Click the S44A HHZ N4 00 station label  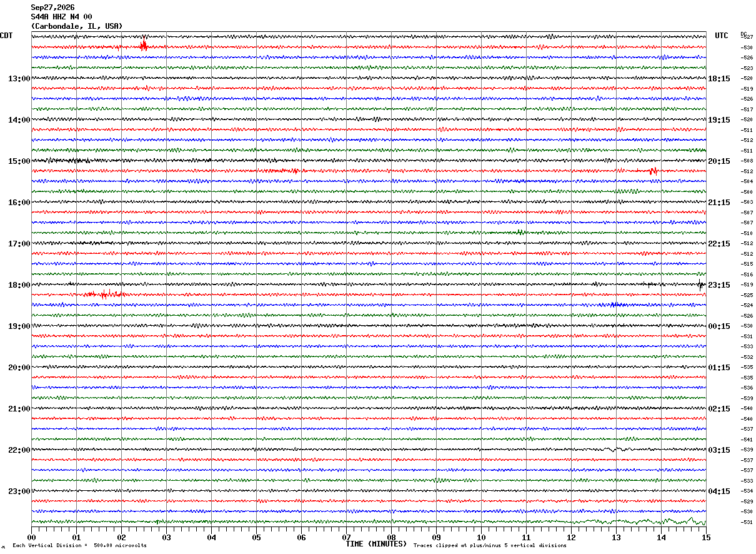[61, 17]
